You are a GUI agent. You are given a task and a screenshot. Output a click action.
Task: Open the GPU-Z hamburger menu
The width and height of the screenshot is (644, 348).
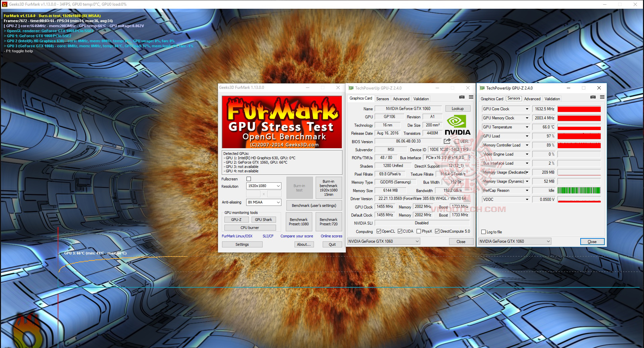click(x=471, y=97)
